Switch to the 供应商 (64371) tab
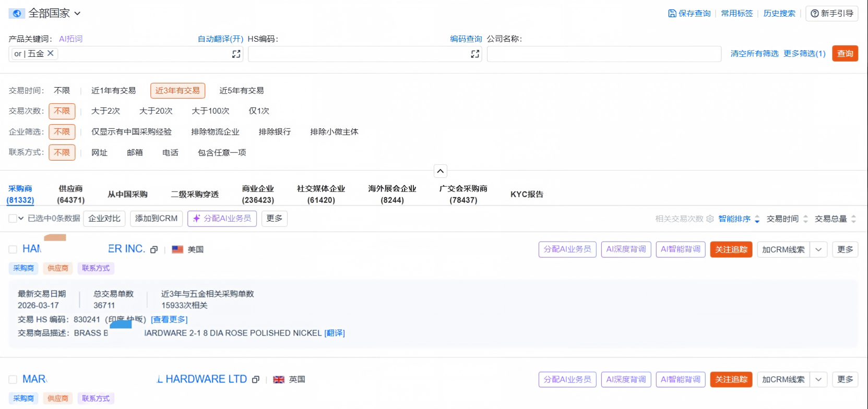 [70, 194]
